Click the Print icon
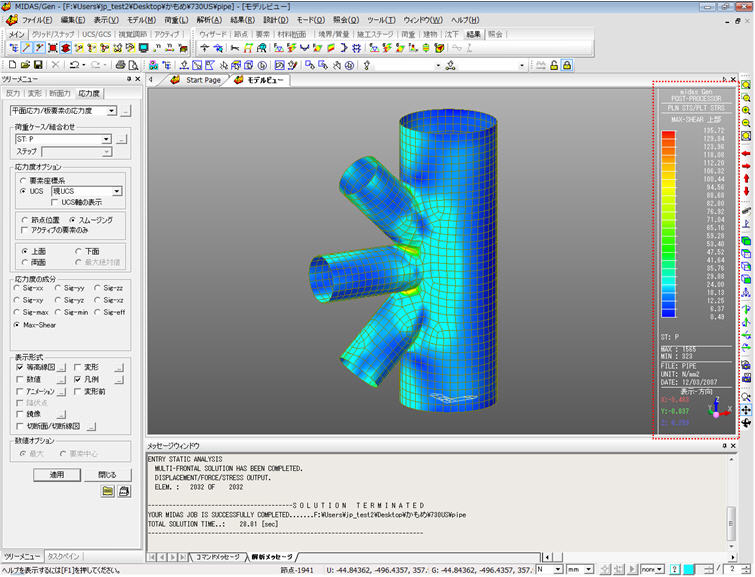Image resolution: width=755 pixels, height=577 pixels. coord(120,65)
